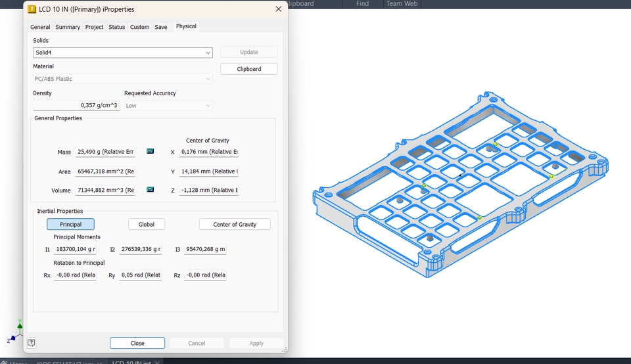Click the Mass value field

click(105, 152)
